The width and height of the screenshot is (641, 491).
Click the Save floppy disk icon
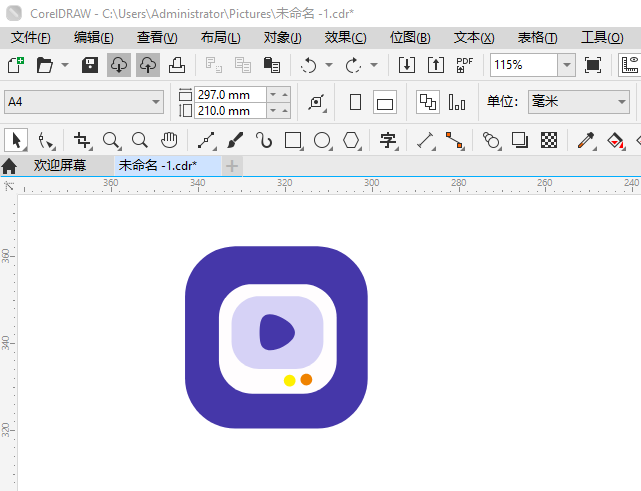[x=89, y=65]
